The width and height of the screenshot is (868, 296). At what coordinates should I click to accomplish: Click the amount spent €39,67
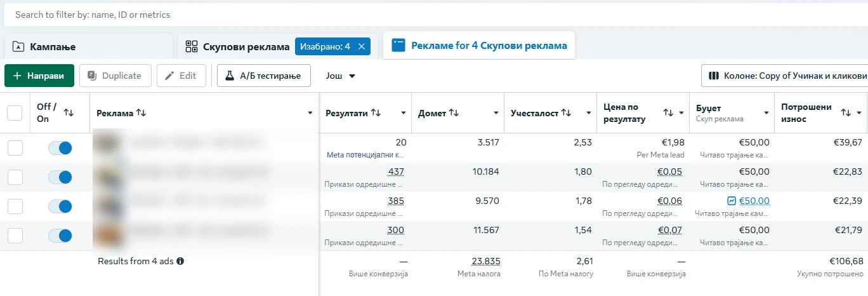[x=848, y=142]
